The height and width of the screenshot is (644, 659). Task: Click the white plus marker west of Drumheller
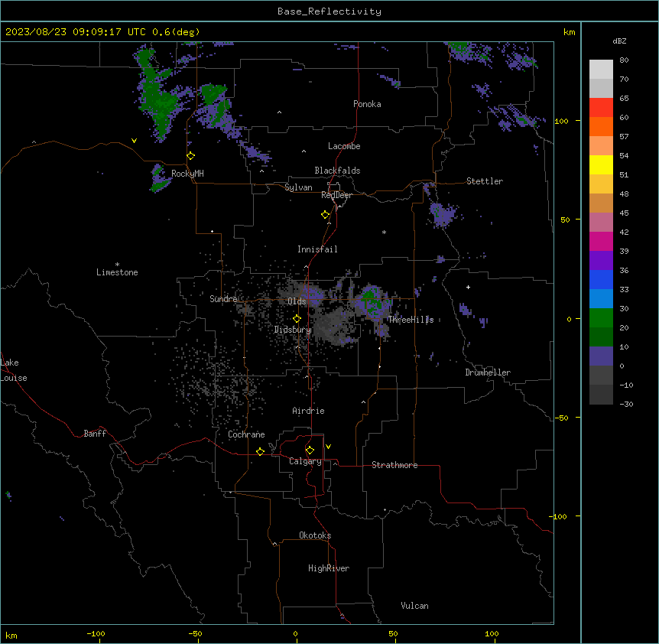[x=468, y=287]
